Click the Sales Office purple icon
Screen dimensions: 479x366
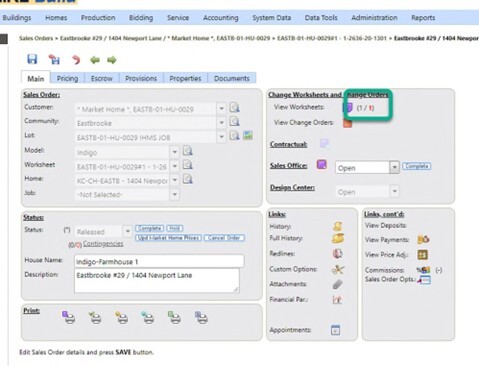tap(322, 164)
